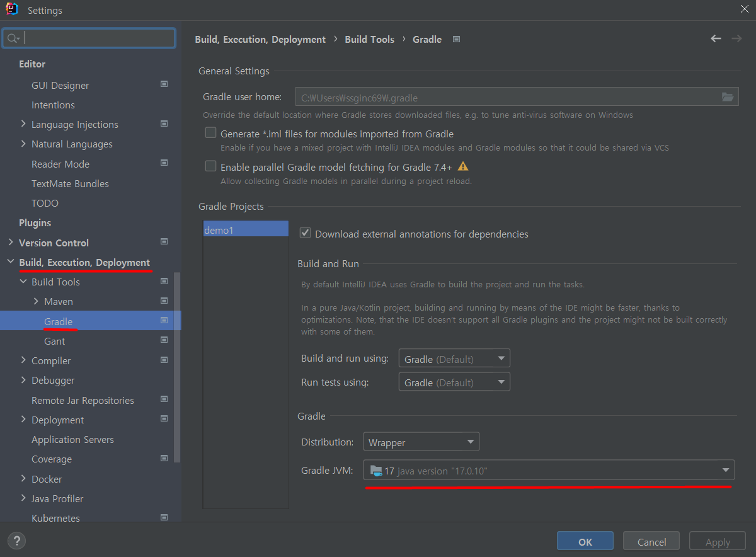
Task: Open help via question mark icon
Action: click(17, 541)
